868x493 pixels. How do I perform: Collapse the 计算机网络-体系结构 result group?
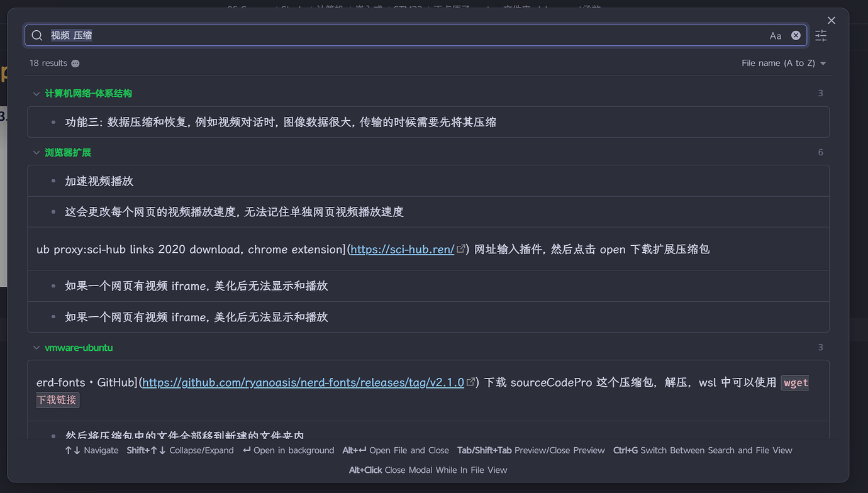36,93
